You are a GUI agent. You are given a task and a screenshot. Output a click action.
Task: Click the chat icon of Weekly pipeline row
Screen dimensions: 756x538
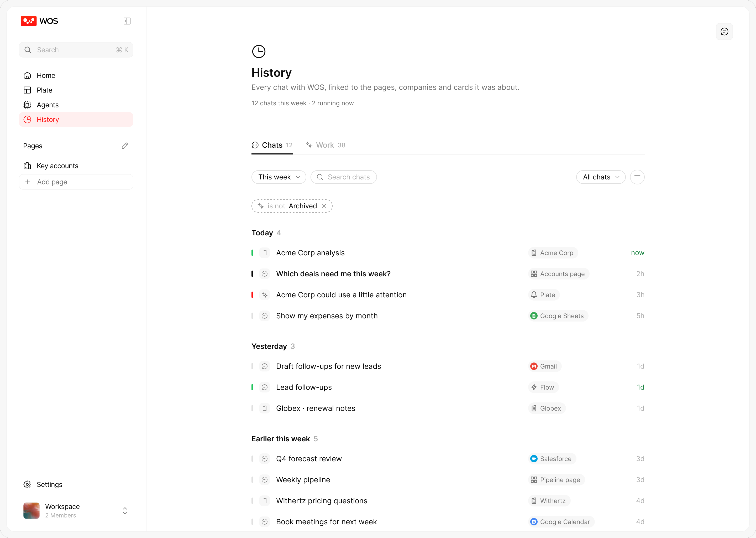[264, 480]
